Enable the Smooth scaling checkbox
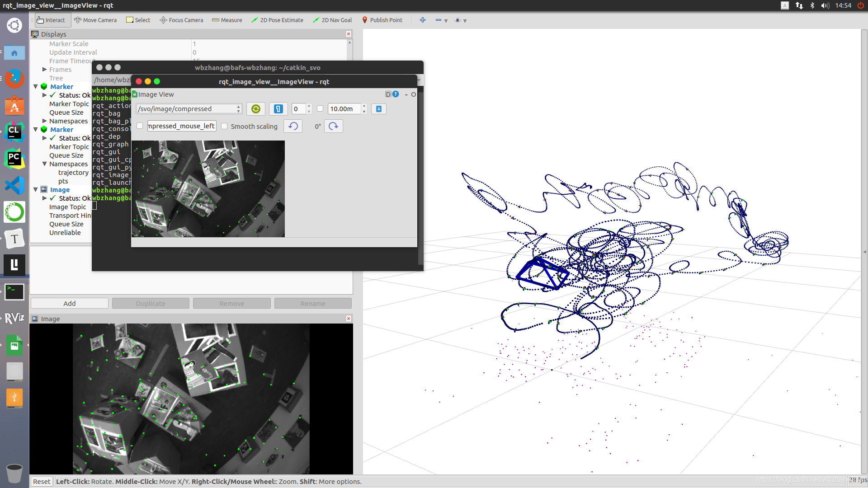This screenshot has height=488, width=868. (224, 126)
